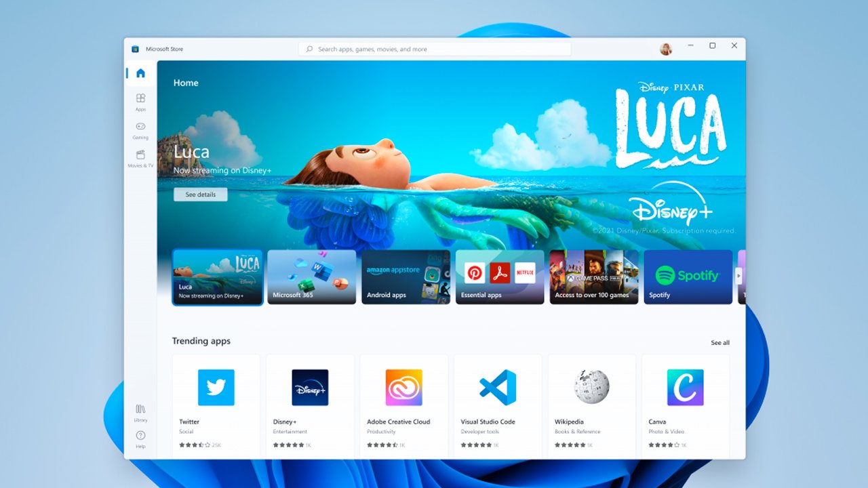Select the Microsoft 365 carousel card
The height and width of the screenshot is (488, 868).
311,277
